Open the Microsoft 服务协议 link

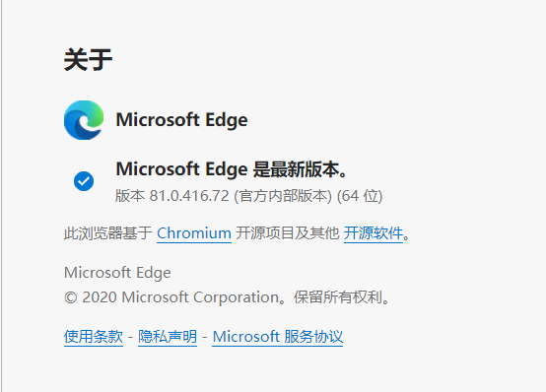(x=278, y=336)
